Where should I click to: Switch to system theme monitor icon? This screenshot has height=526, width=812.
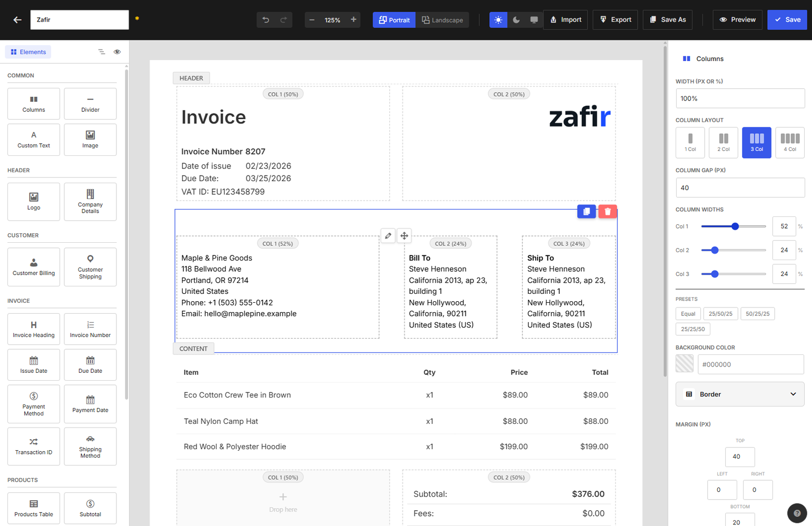534,20
